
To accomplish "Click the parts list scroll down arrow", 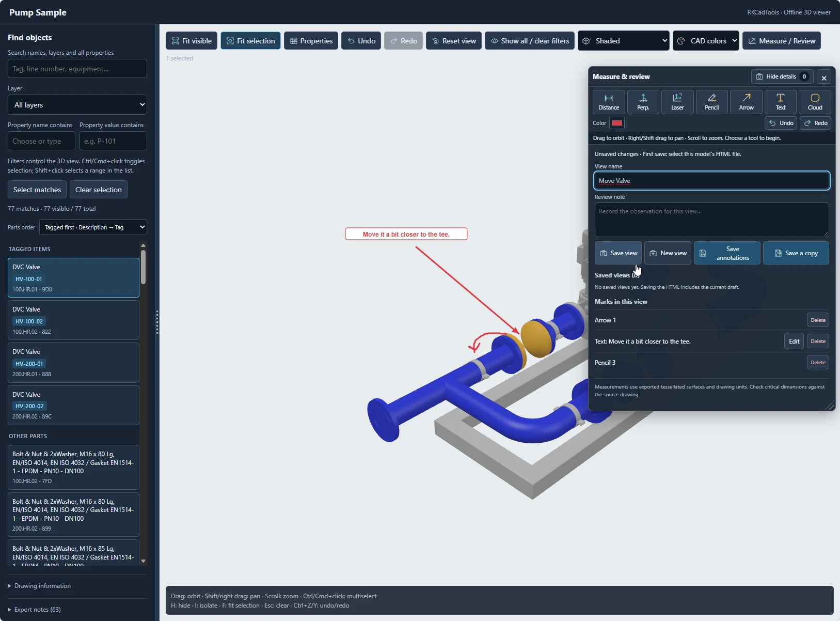I will (144, 561).
